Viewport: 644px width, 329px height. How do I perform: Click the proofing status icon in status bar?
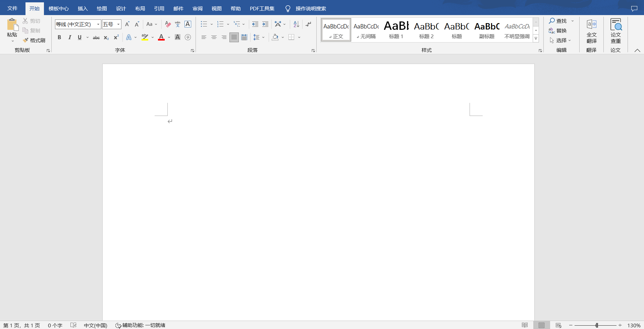(x=73, y=325)
